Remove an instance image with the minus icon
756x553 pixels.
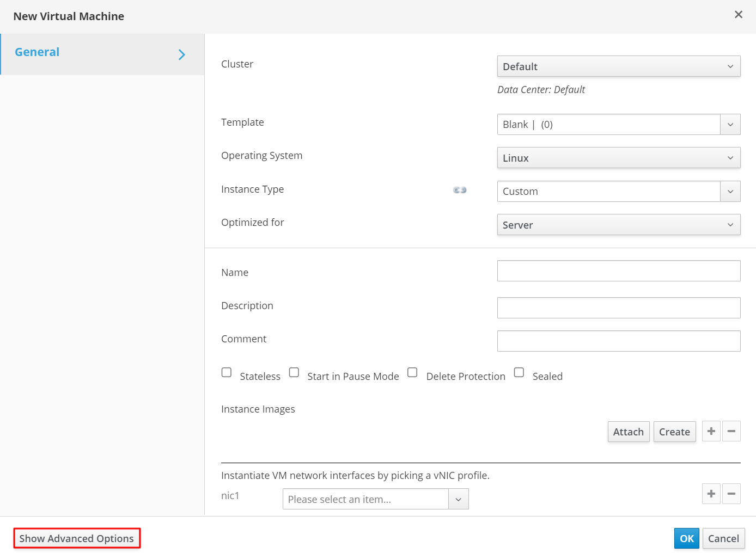pos(731,431)
